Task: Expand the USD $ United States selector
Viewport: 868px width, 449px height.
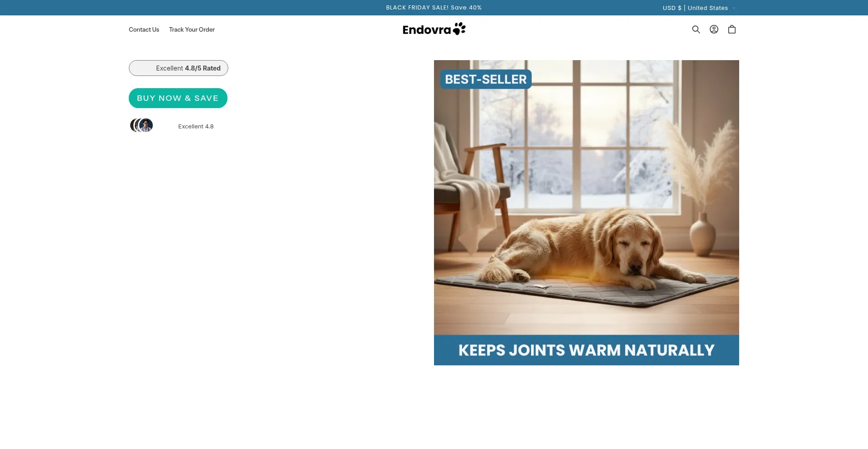Action: (699, 8)
